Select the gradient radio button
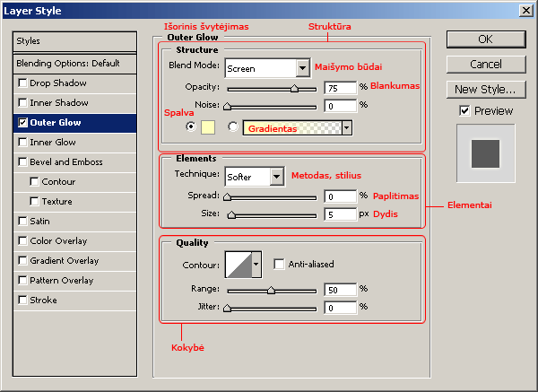The image size is (538, 392). (233, 127)
